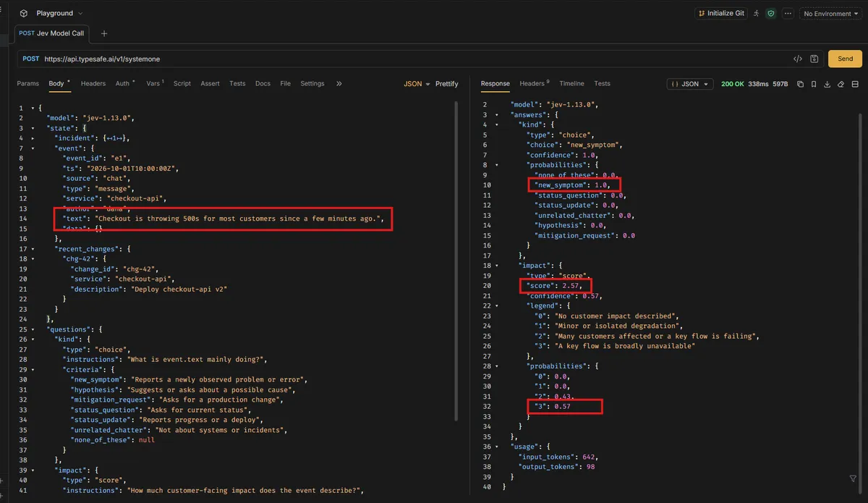The image size is (868, 503).
Task: Click the Send button
Action: [845, 59]
